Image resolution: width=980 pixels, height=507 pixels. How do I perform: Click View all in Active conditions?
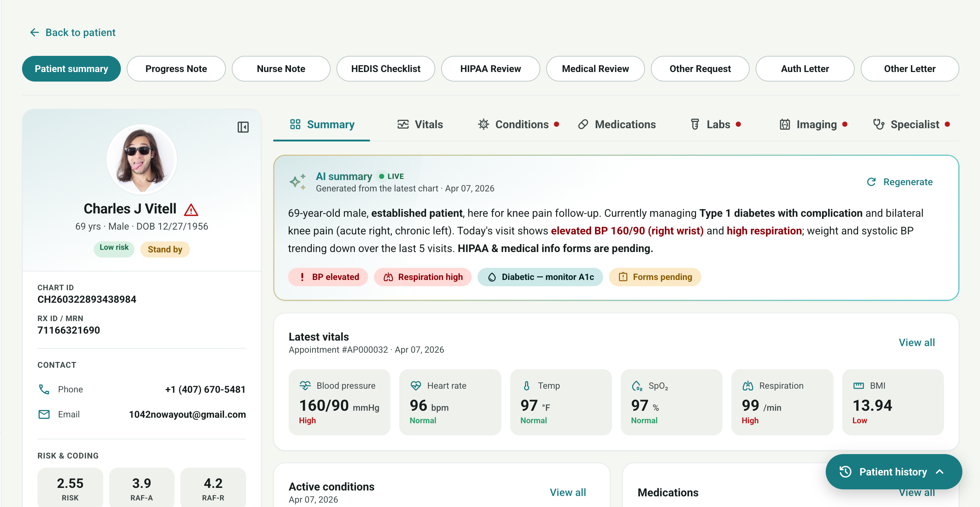pyautogui.click(x=568, y=492)
